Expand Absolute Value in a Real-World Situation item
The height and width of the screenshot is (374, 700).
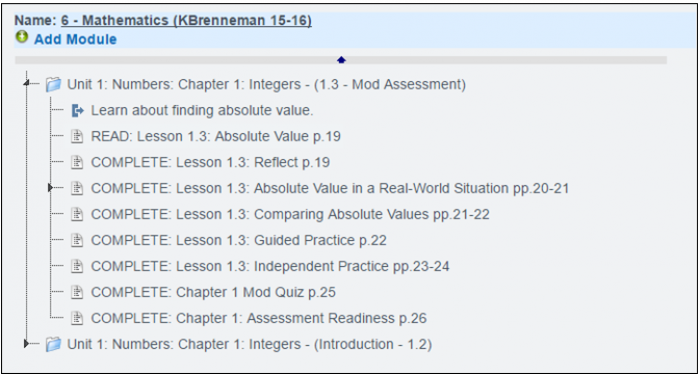click(51, 188)
